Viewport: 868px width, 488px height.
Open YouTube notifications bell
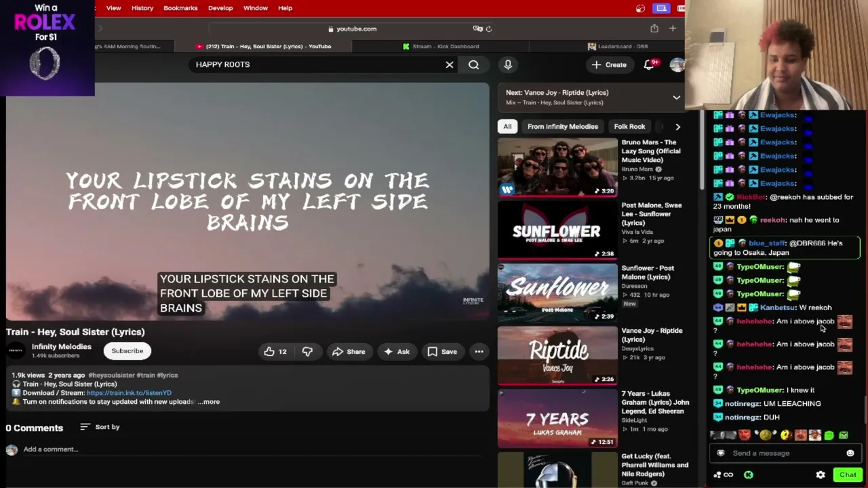coord(650,64)
